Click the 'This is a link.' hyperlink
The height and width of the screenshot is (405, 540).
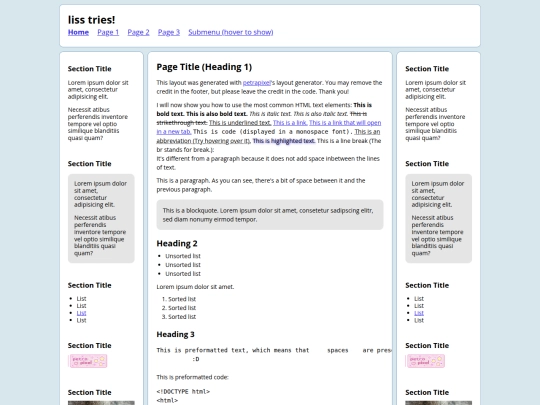290,123
